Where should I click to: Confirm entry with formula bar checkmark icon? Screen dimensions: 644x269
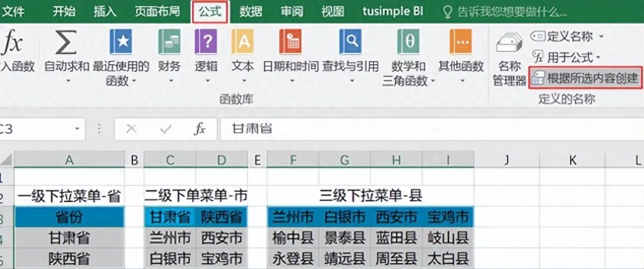click(166, 129)
